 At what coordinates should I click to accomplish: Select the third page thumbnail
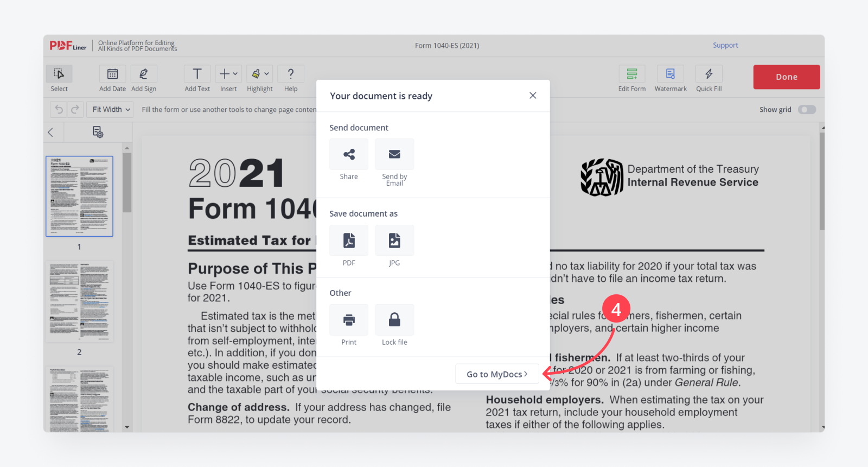click(79, 399)
